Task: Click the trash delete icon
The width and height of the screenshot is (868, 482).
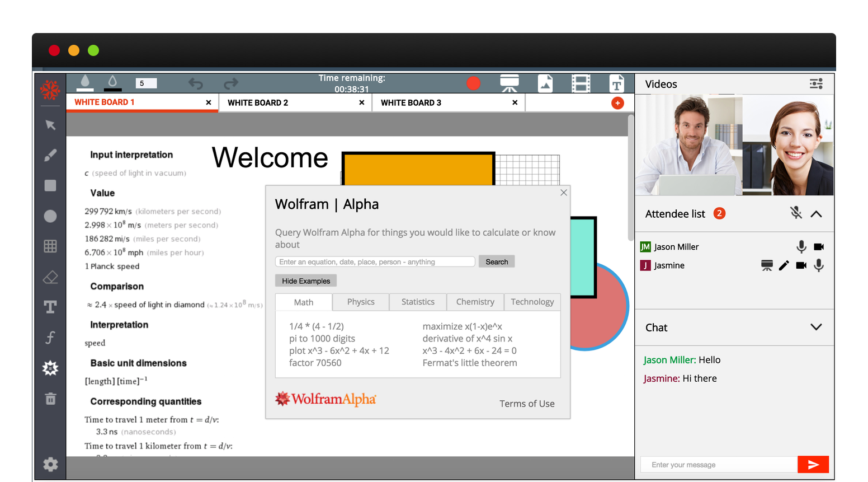Action: 50,399
